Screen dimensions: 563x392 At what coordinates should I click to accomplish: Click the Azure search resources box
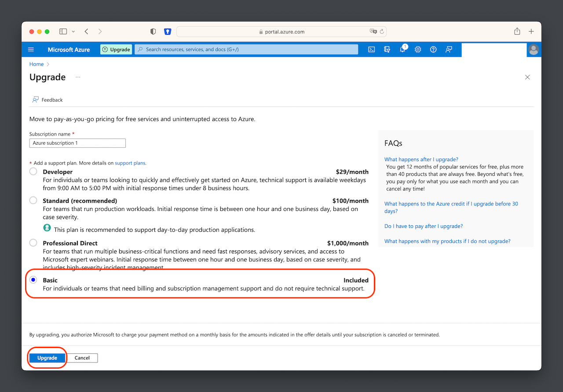click(246, 50)
